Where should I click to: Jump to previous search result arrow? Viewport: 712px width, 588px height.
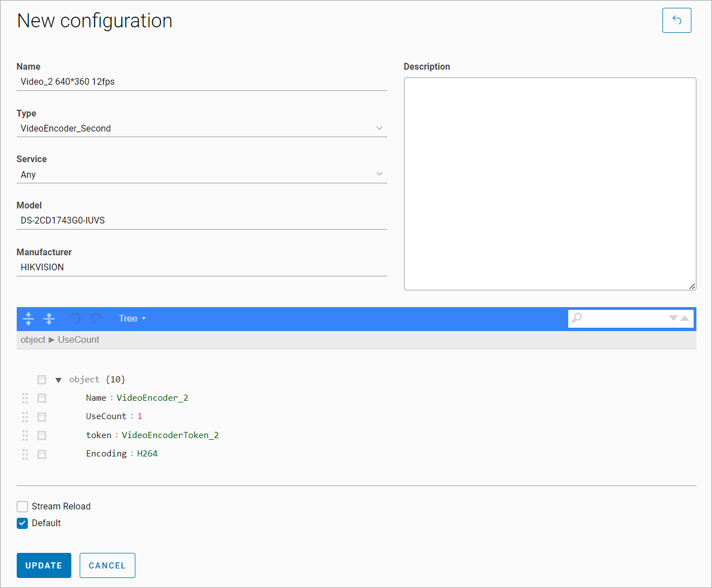(685, 318)
